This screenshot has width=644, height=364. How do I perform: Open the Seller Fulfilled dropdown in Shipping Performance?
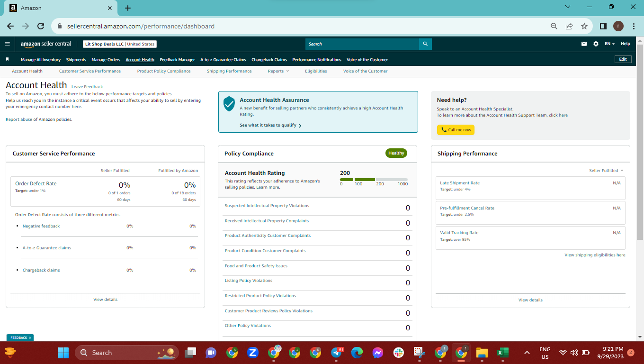pyautogui.click(x=606, y=171)
